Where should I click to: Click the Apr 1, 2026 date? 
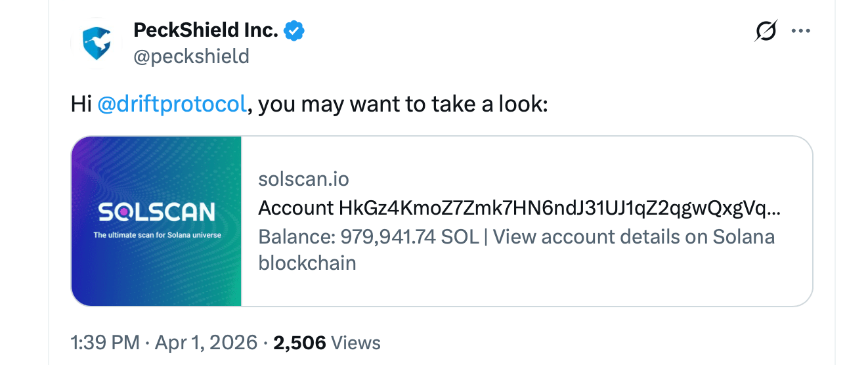206,342
